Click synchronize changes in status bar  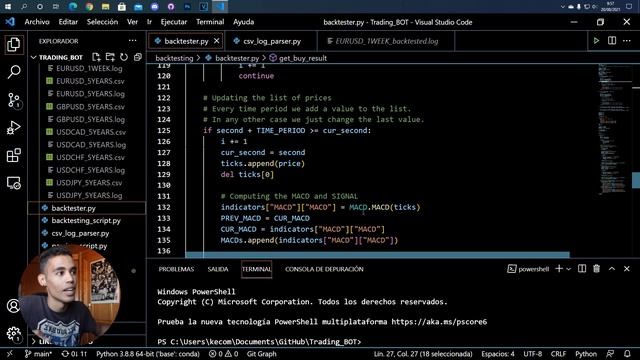coord(74,354)
